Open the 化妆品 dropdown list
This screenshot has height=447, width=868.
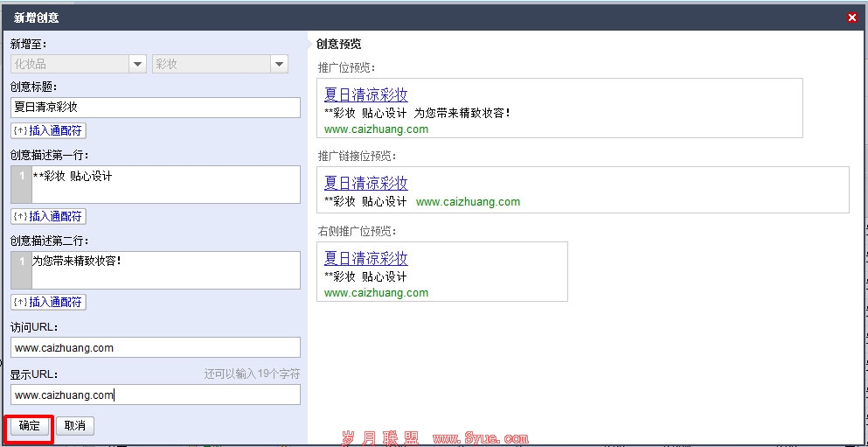tap(137, 64)
